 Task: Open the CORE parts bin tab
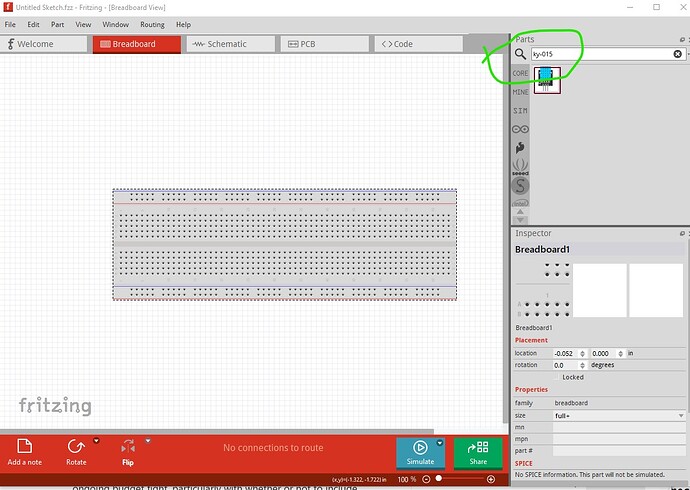[x=520, y=73]
